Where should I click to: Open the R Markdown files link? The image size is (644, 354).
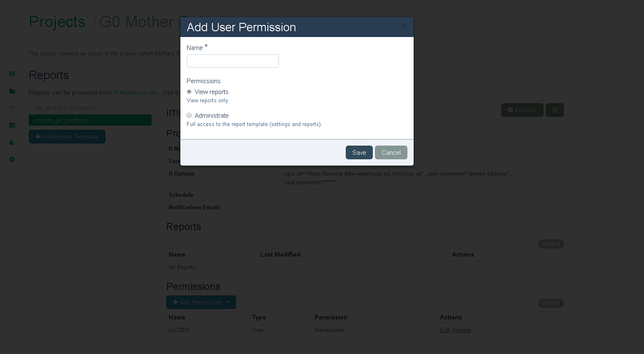[137, 92]
